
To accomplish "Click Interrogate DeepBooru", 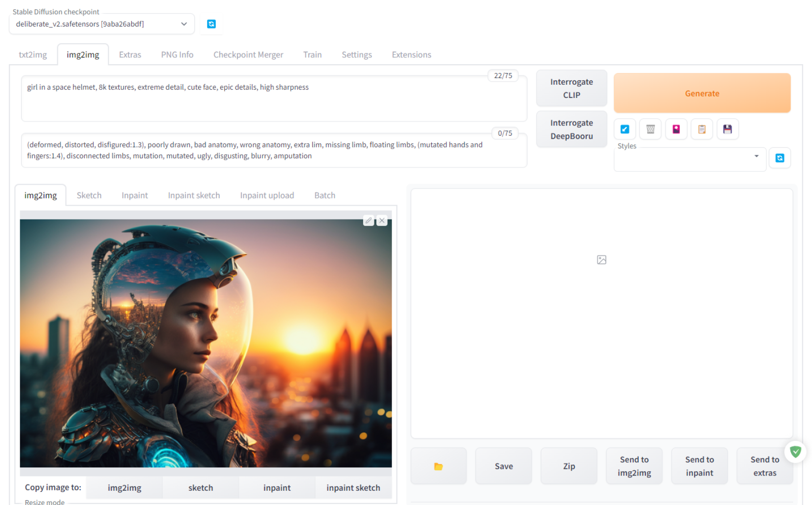I will click(x=572, y=129).
